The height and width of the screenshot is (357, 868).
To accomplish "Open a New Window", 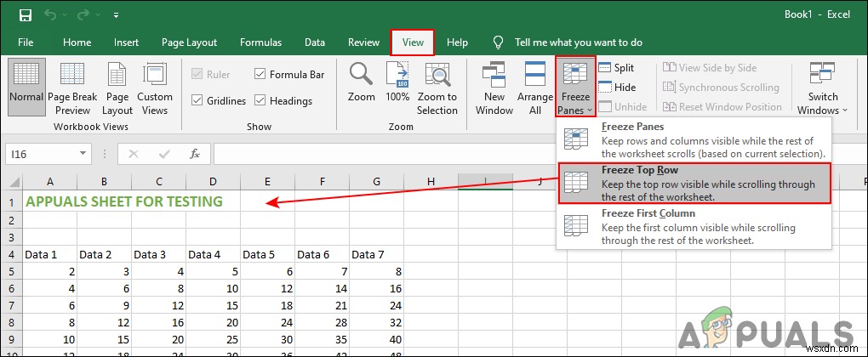I will (494, 88).
